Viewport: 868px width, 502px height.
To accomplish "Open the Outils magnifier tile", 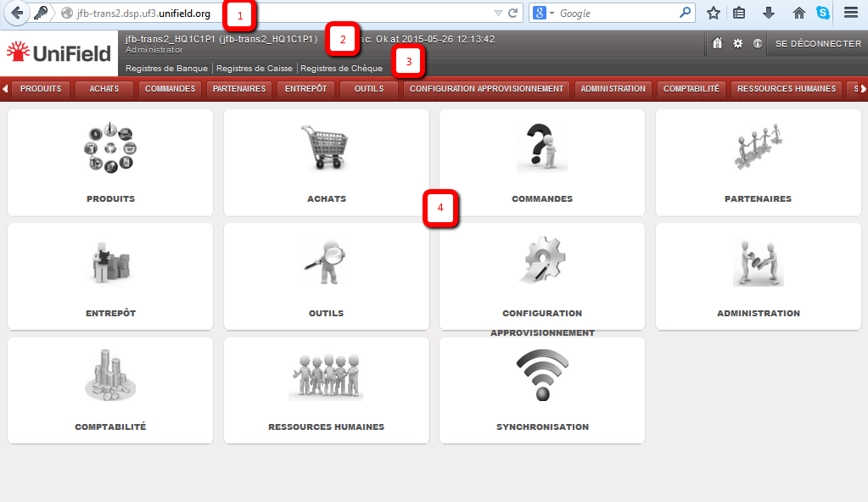I will click(x=326, y=276).
